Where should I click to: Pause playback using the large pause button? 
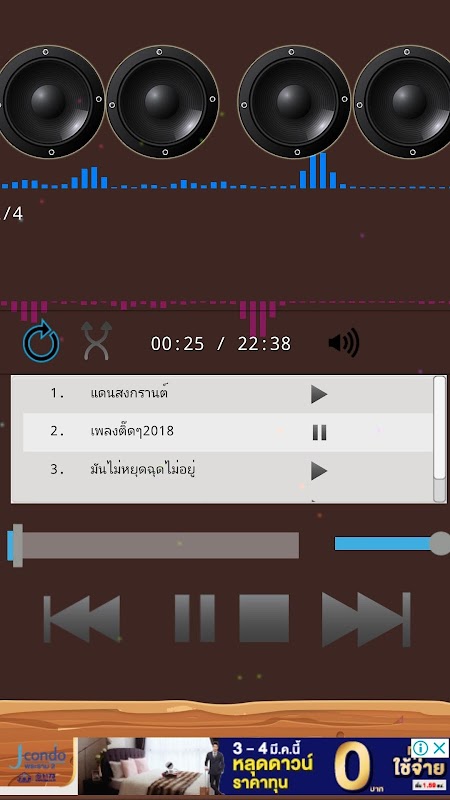(195, 618)
